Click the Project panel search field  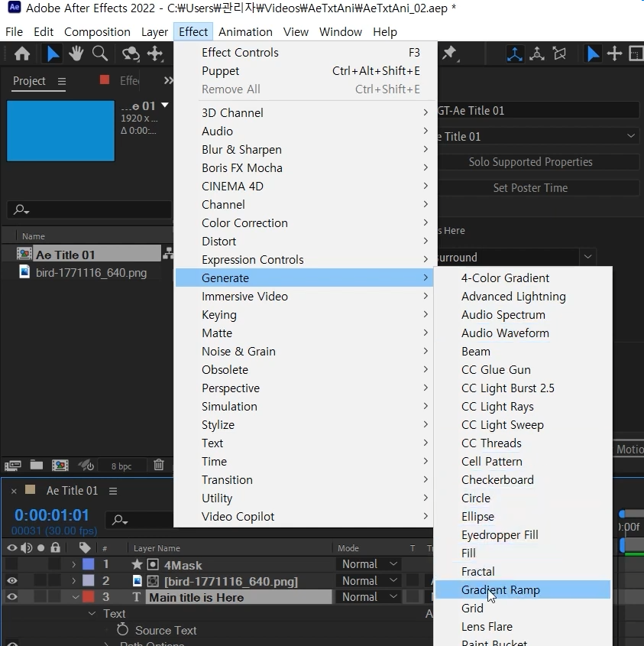pos(89,209)
